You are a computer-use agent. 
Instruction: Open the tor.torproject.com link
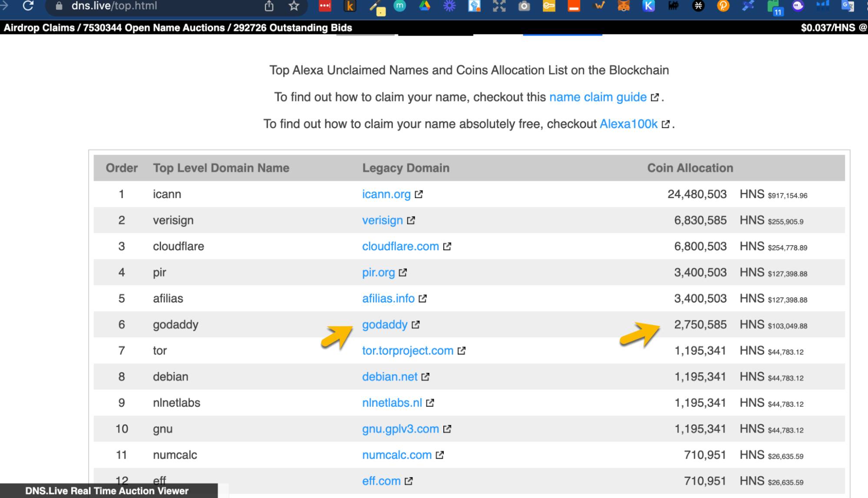(x=407, y=351)
